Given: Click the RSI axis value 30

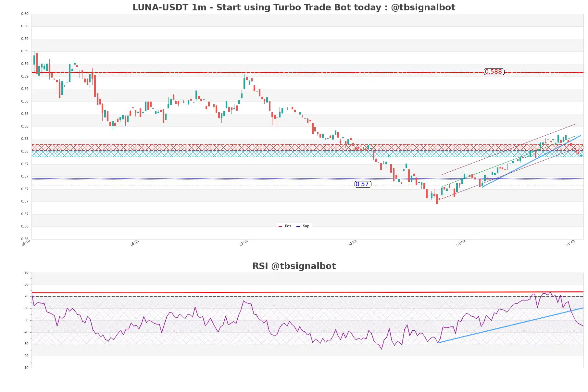Looking at the screenshot, I should point(26,344).
